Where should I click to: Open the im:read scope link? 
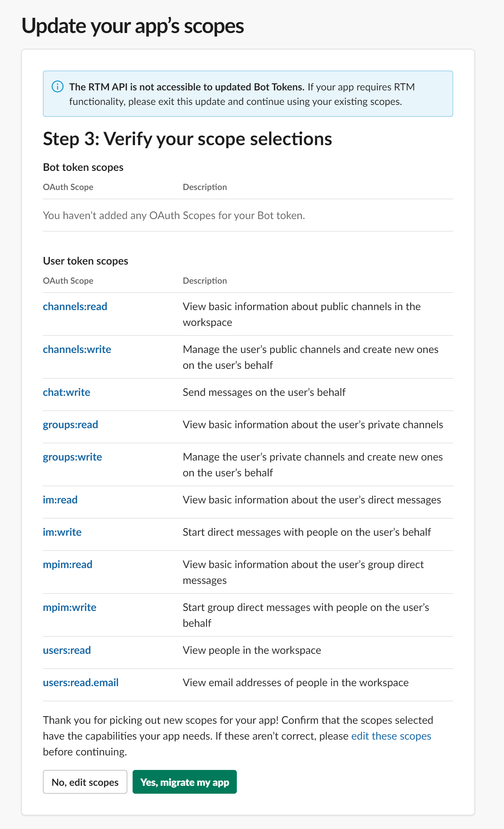(x=60, y=500)
